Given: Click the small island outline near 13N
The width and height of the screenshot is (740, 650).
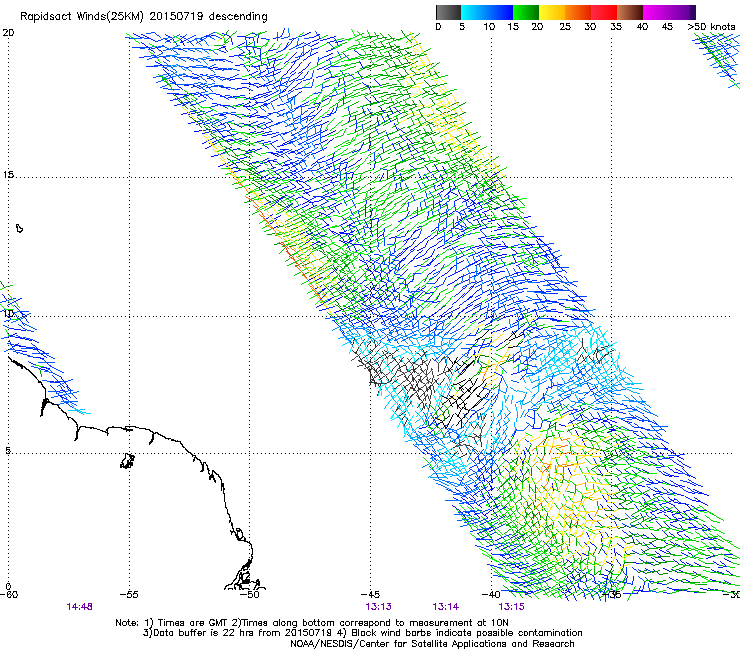Looking at the screenshot, I should 19,228.
